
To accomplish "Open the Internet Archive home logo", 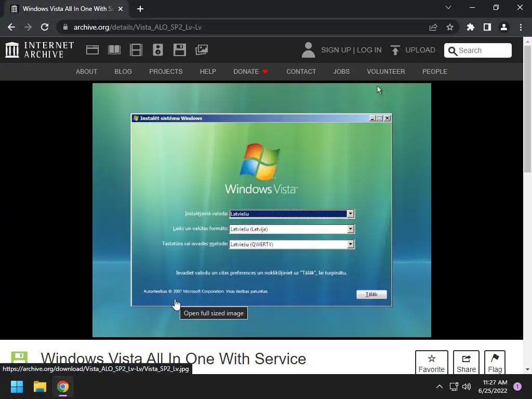I will [x=39, y=50].
